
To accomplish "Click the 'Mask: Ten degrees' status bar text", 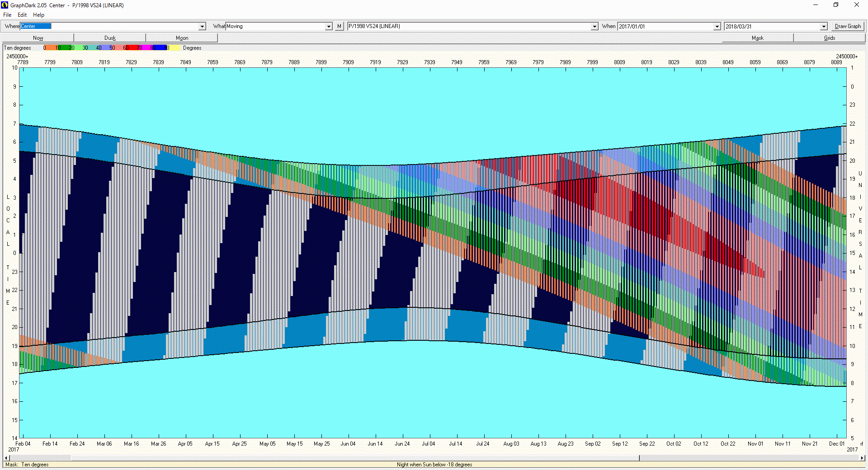I will point(27,465).
